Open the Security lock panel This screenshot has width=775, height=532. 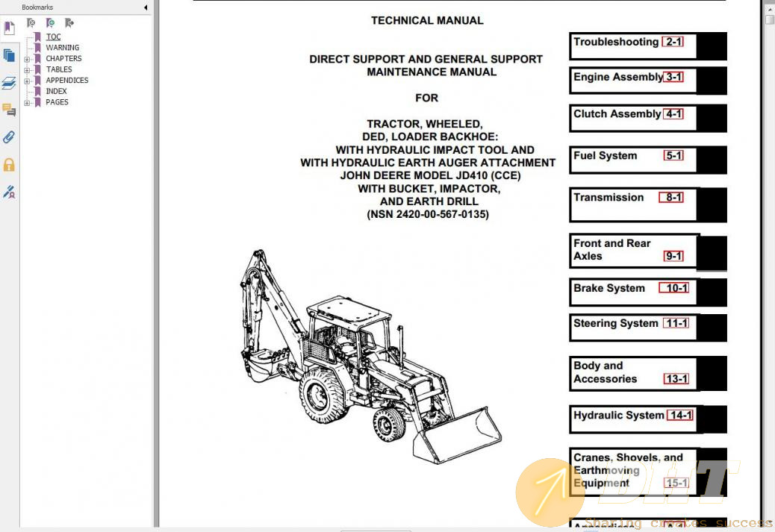pyautogui.click(x=9, y=164)
